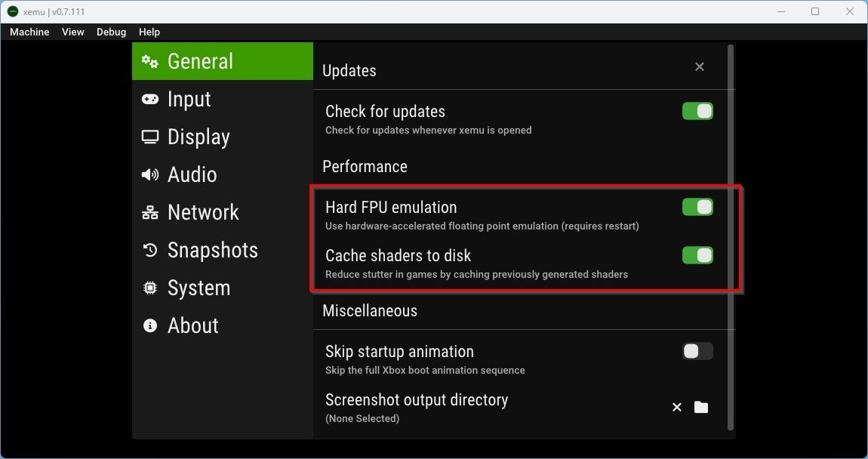Disable Cache shaders to disk
Viewport: 868px width, 459px height.
point(697,255)
